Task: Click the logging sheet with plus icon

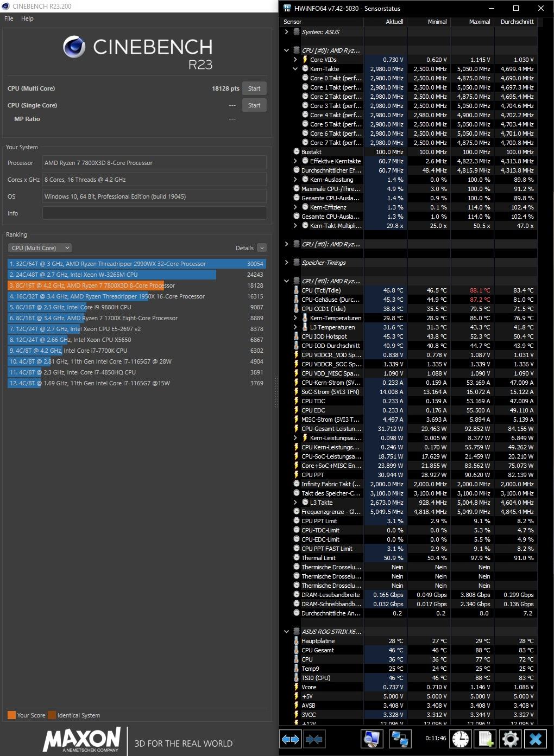Action: pyautogui.click(x=485, y=739)
